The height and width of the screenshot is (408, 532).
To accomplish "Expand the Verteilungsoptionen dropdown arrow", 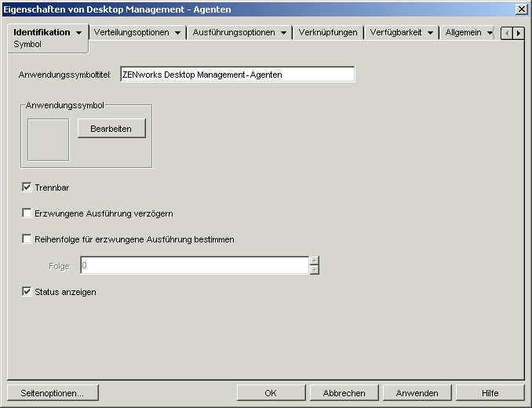I will coord(177,33).
